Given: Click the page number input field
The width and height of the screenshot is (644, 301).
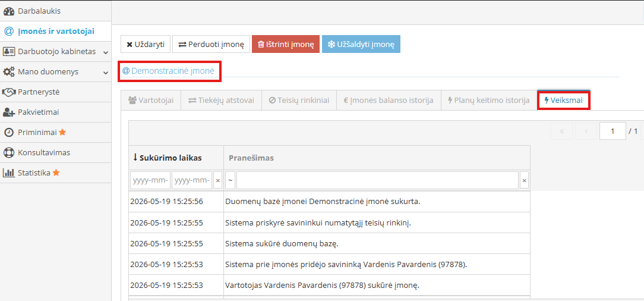Looking at the screenshot, I should [613, 131].
